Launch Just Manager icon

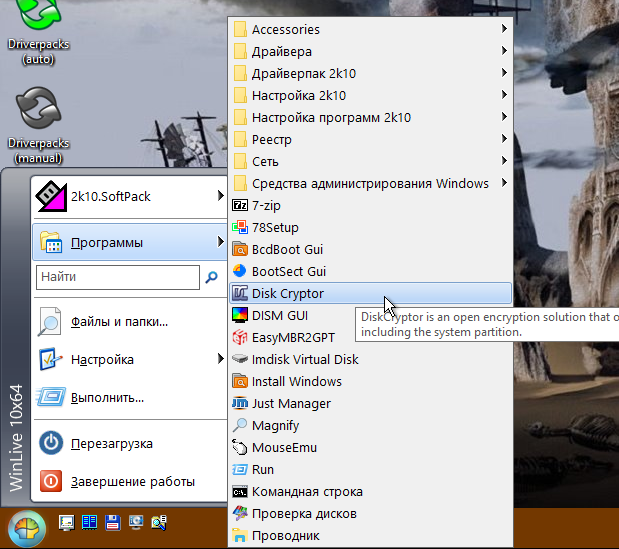point(240,403)
